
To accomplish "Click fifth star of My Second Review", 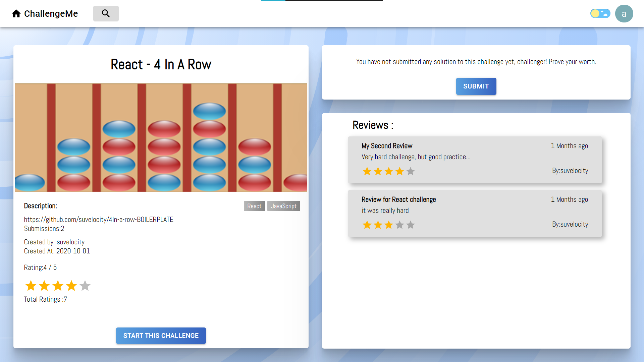I will coord(411,171).
